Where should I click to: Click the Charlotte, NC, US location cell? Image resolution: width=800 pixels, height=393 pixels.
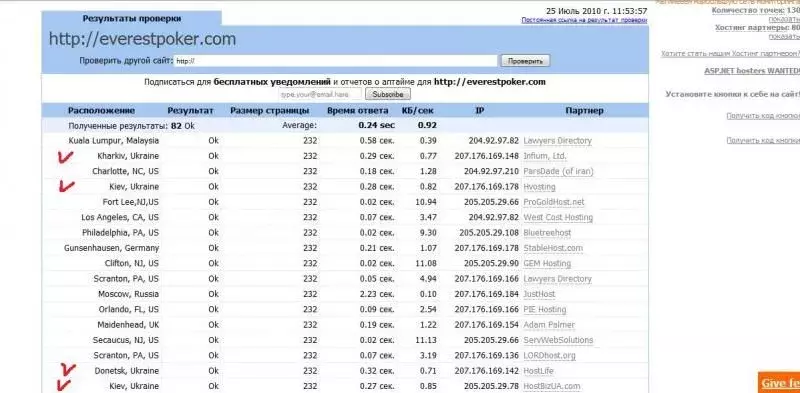[x=126, y=171]
